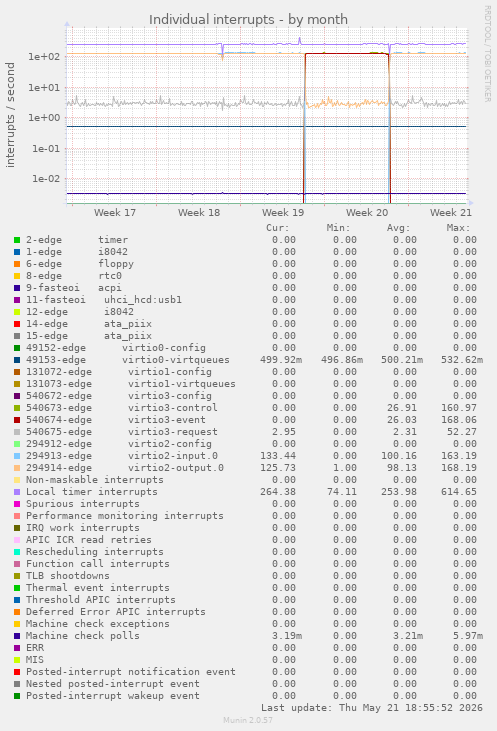The image size is (497, 731).
Task: Click the Week 21 axis label
Action: pos(450,213)
